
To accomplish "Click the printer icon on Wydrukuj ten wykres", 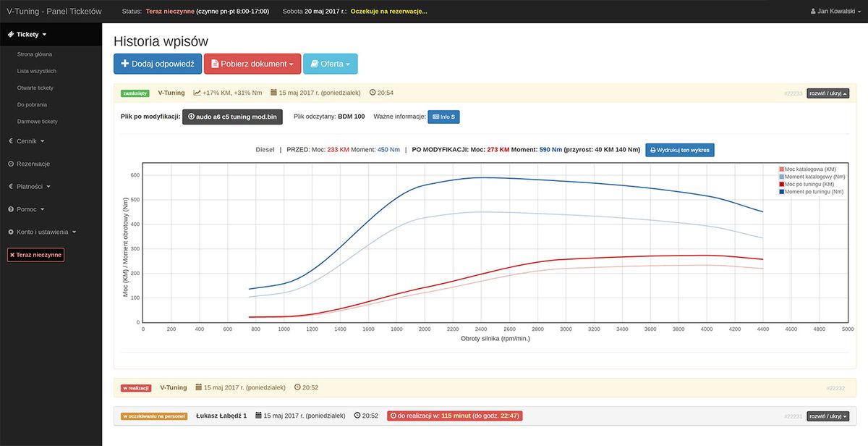I will click(x=653, y=150).
